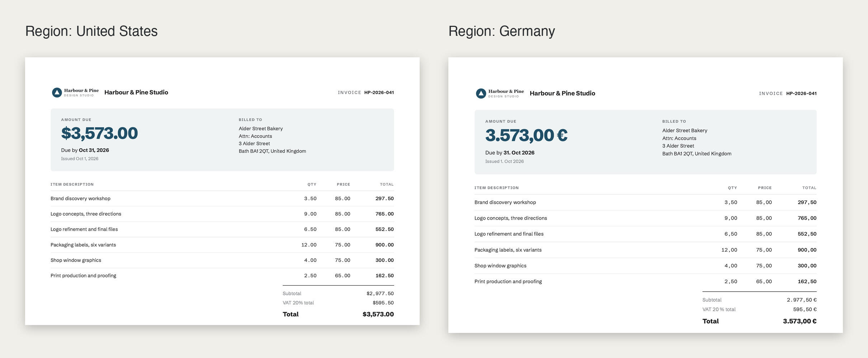This screenshot has width=868, height=358.
Task: Click the 12.00 quantity in the US invoice
Action: (x=309, y=245)
